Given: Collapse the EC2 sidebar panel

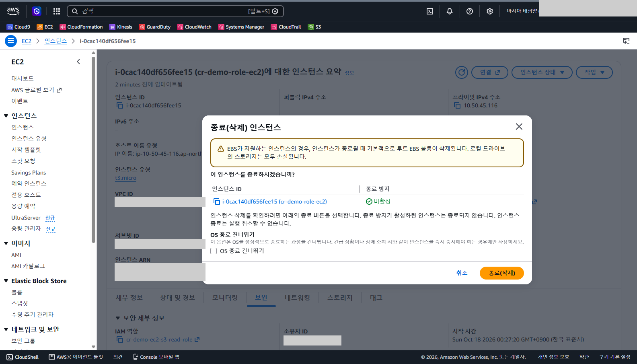Looking at the screenshot, I should [78, 62].
